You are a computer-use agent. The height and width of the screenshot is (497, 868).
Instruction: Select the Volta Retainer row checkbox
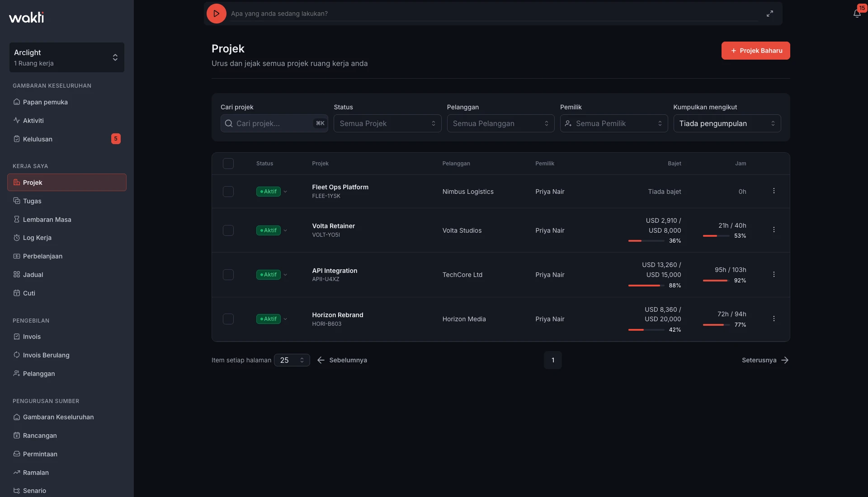click(228, 230)
